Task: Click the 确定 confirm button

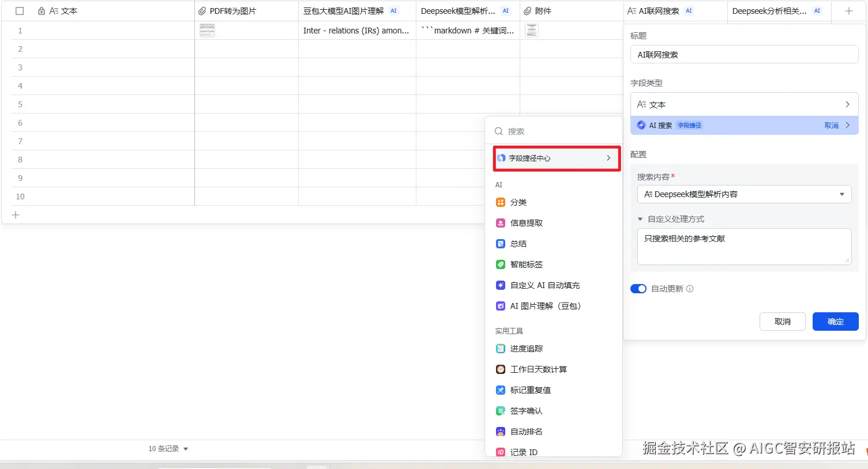Action: (835, 322)
